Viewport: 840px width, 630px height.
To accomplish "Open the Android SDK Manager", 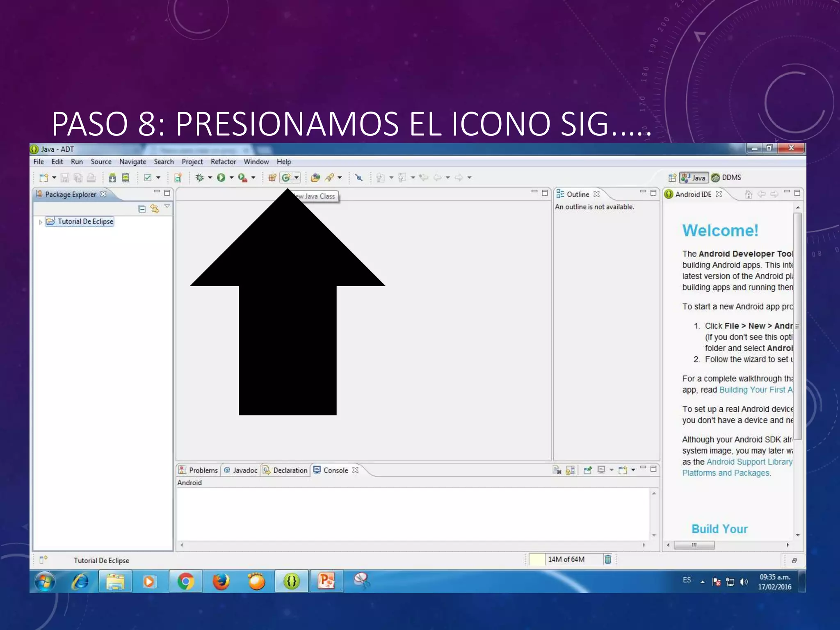I will click(x=112, y=178).
